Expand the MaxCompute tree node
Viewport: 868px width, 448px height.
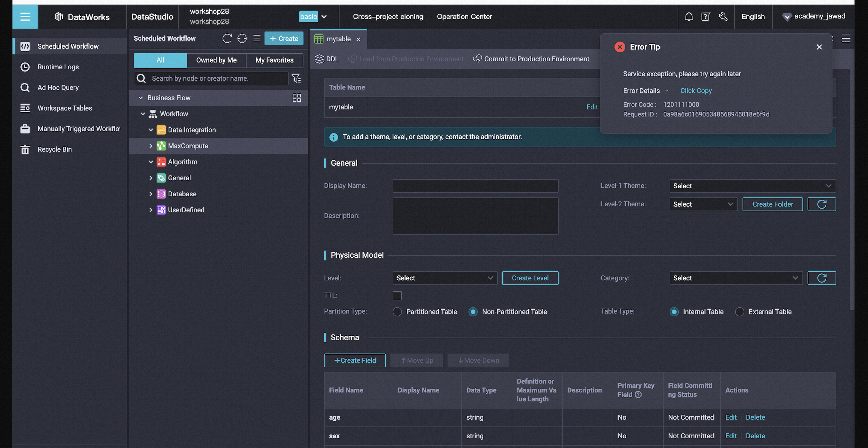tap(151, 146)
